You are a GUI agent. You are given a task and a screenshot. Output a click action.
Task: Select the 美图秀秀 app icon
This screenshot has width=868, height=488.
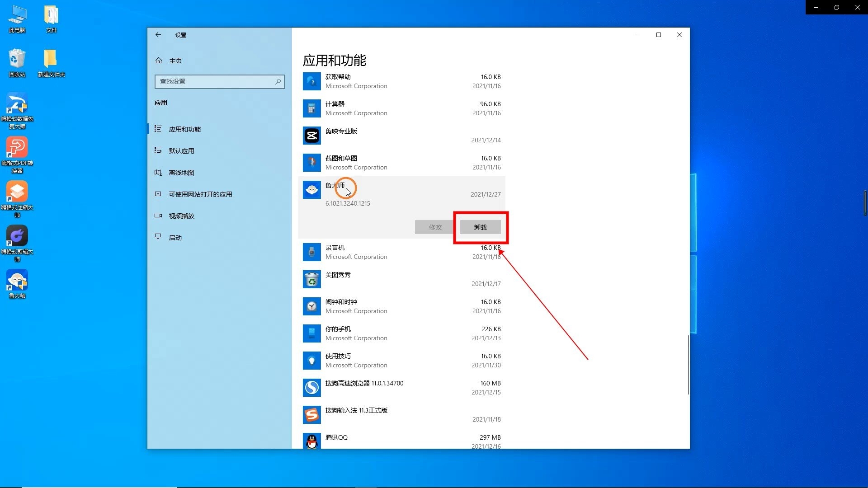click(x=311, y=279)
